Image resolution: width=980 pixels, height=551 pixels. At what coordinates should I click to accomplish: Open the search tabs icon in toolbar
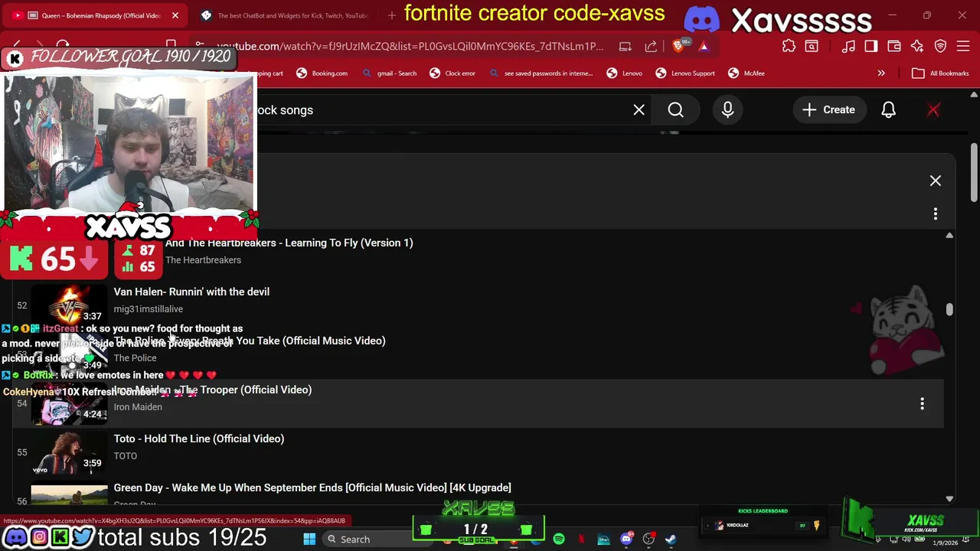[812, 46]
